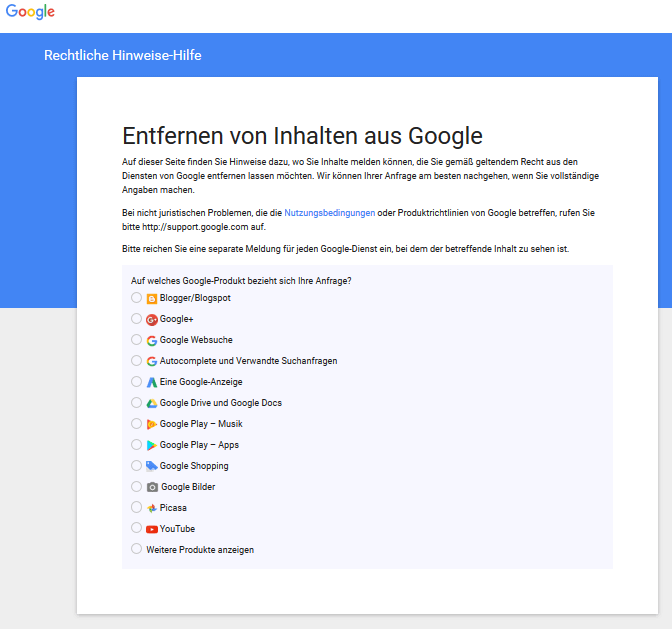The width and height of the screenshot is (672, 629).
Task: Select the Blogger/Blogspot radio button
Action: [136, 297]
